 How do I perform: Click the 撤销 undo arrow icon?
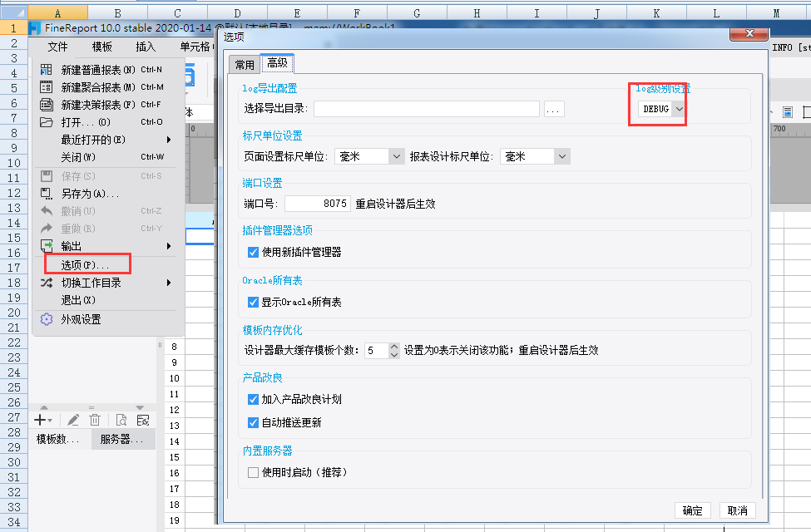[46, 211]
